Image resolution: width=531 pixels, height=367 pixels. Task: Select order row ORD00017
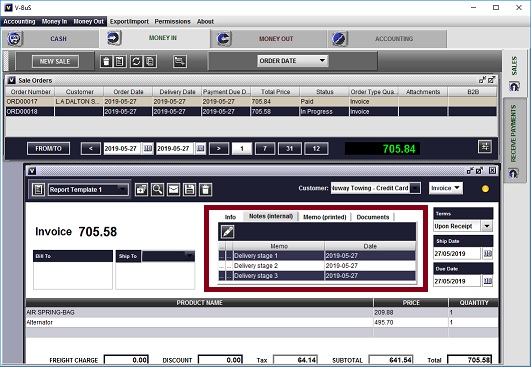(251, 102)
